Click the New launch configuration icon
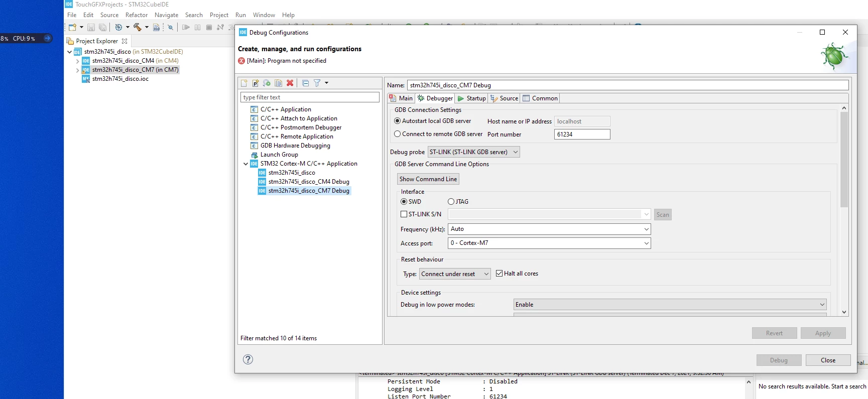This screenshot has height=399, width=868. [x=244, y=83]
